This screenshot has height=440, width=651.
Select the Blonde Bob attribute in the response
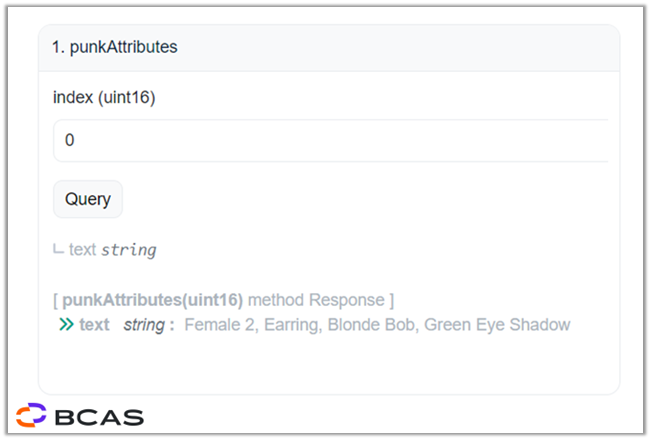373,325
